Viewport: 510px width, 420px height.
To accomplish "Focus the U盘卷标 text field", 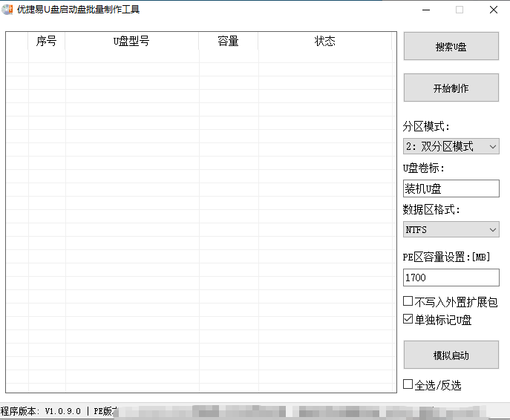I will 451,188.
